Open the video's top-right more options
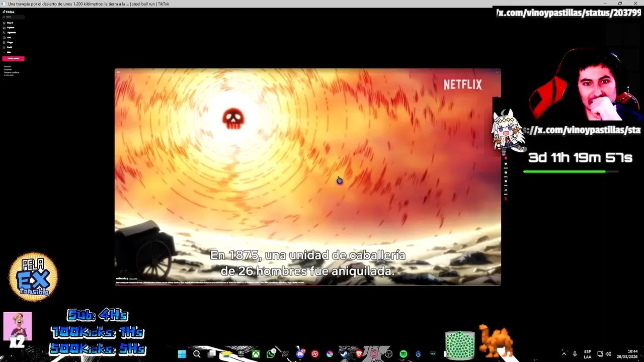This screenshot has height=362, width=644. [497, 72]
